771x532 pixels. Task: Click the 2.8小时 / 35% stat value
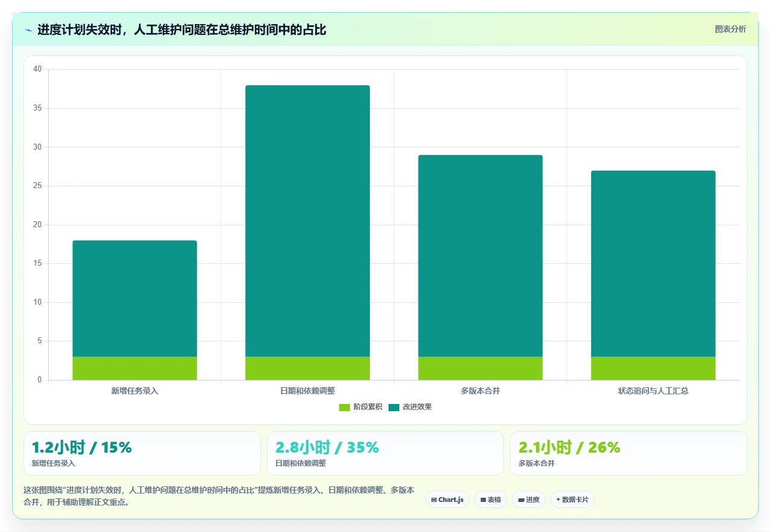pyautogui.click(x=327, y=447)
